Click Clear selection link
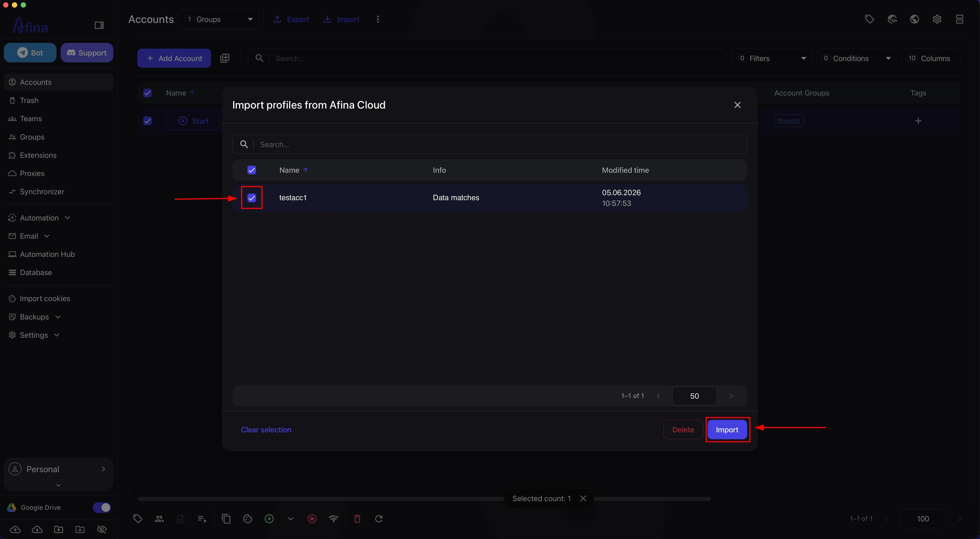The height and width of the screenshot is (539, 980). [266, 429]
